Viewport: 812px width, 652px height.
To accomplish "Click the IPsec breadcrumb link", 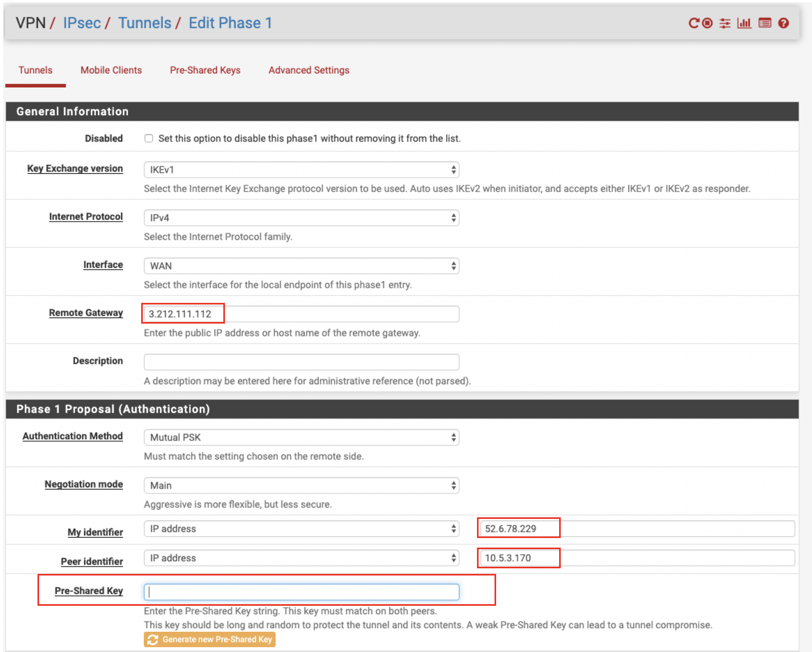I will point(82,23).
